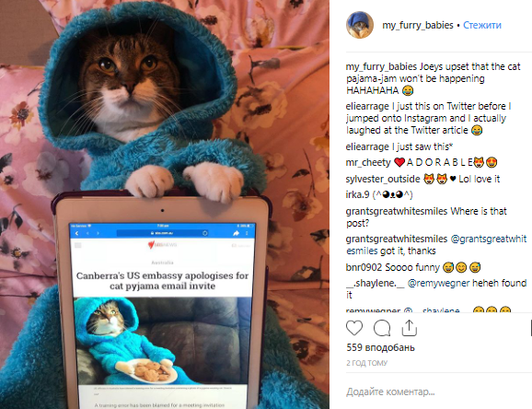Viewport: 532px width, 409px height.
Task: Open mr_cheety commenter profile
Action: pos(368,163)
